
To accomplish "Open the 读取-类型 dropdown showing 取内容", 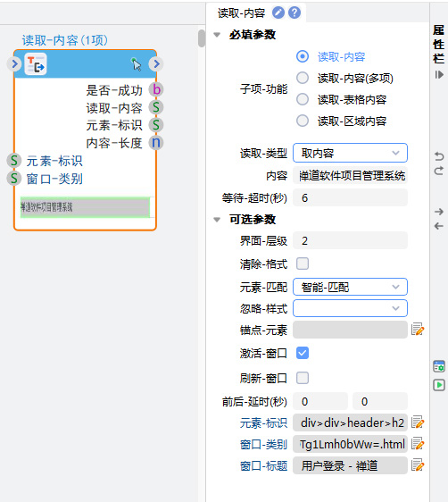I will coord(350,153).
